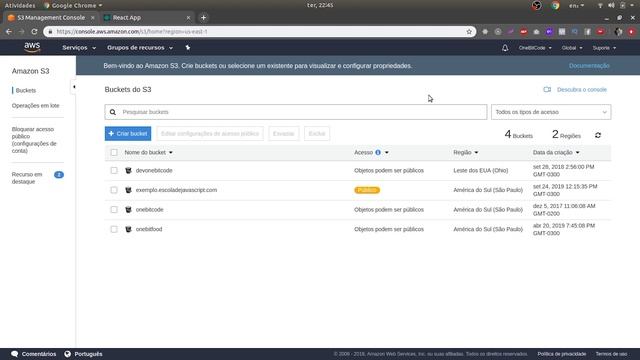The image size is (640, 360).
Task: Sort by Data da criação column
Action: (x=556, y=152)
